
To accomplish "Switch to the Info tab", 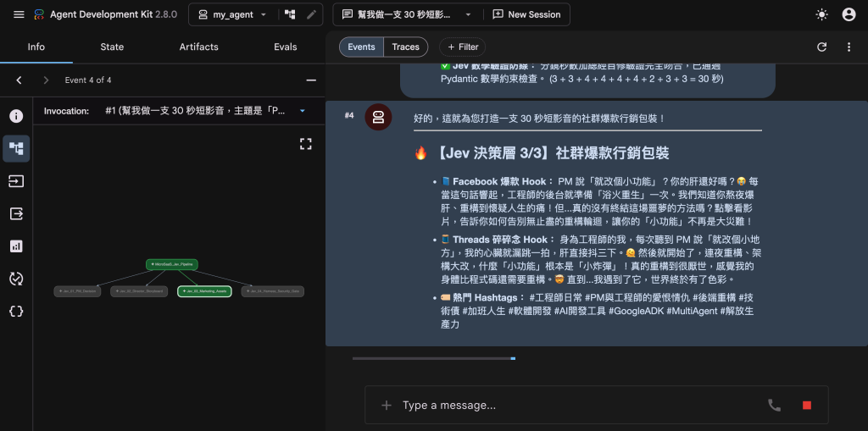I will click(x=36, y=47).
